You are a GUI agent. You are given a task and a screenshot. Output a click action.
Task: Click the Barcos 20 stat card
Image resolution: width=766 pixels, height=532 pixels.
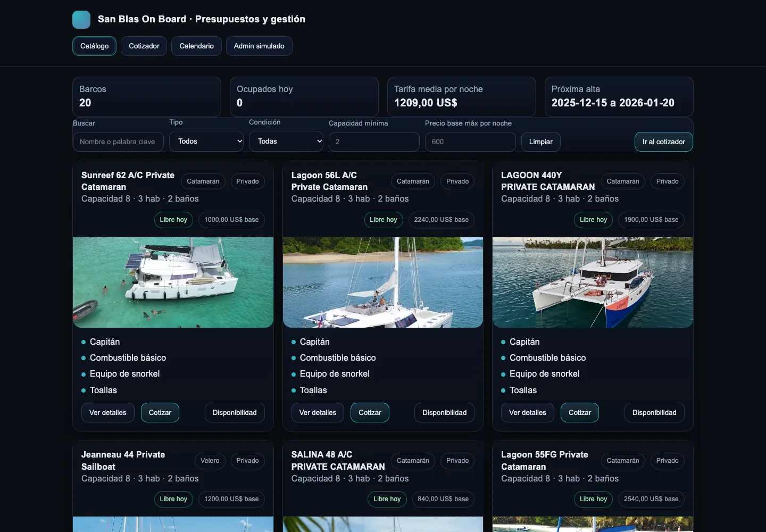point(147,97)
